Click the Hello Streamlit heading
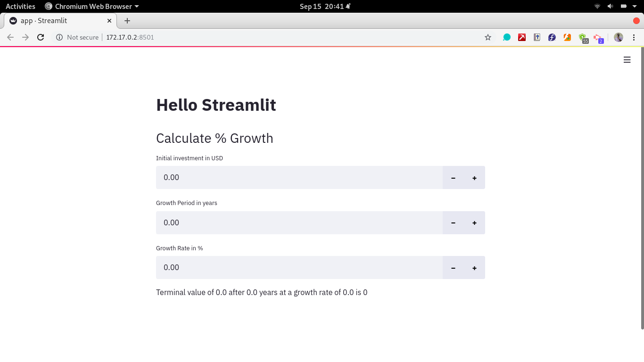This screenshot has width=644, height=362. [216, 105]
